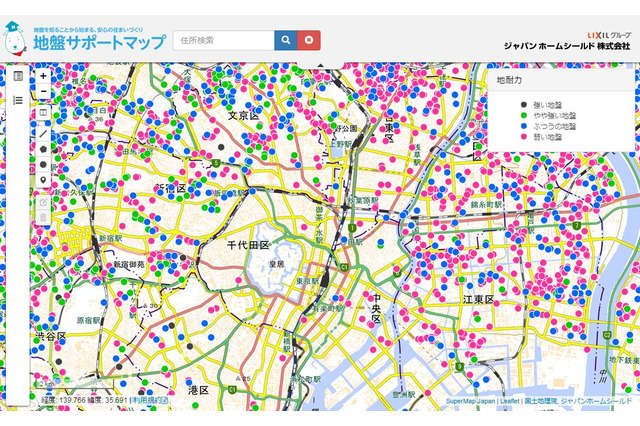This screenshot has width=640, height=426.
Task: Click the 中央区 label on map
Action: (377, 308)
